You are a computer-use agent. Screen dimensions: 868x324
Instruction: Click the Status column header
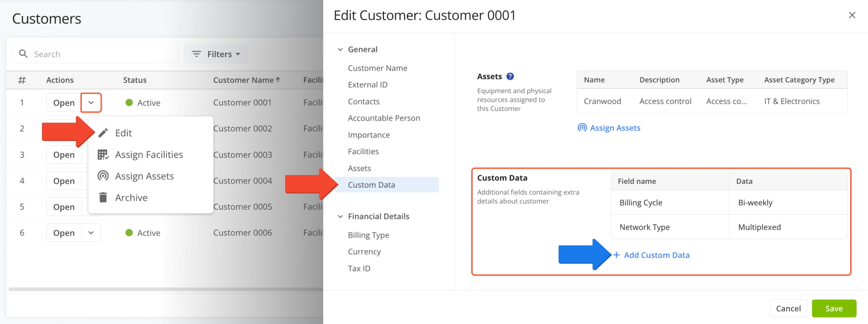pyautogui.click(x=135, y=80)
